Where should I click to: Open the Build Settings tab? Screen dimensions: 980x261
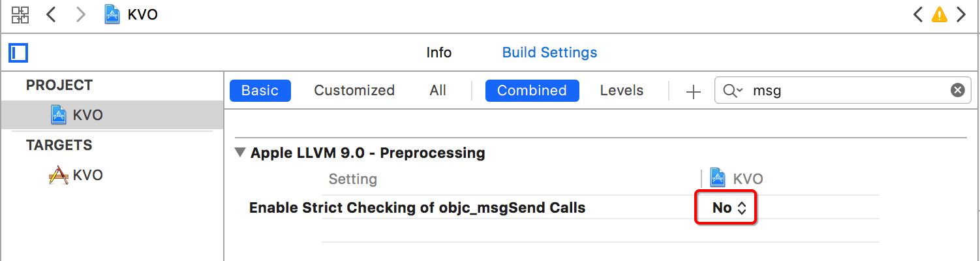tap(549, 52)
